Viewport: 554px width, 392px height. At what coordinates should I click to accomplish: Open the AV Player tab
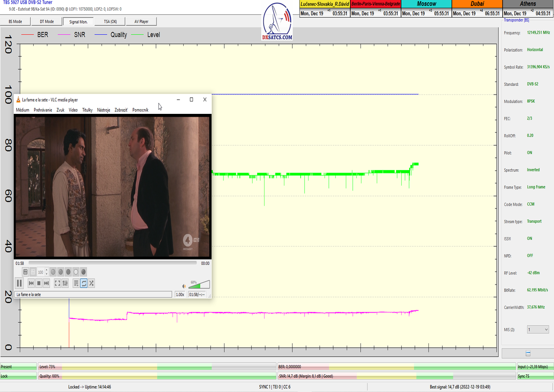point(142,21)
